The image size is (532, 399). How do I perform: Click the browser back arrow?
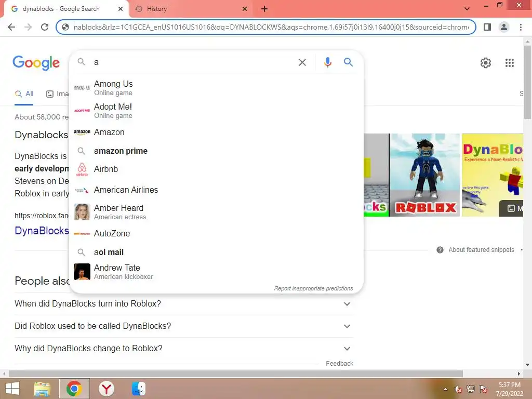point(11,27)
